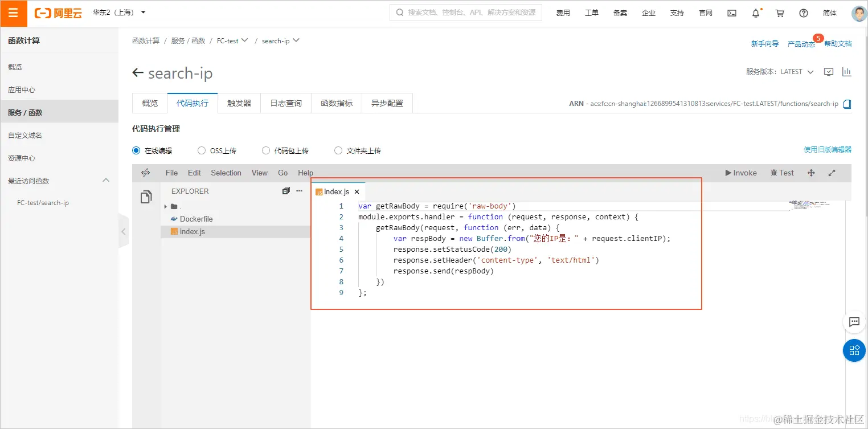The width and height of the screenshot is (868, 429).
Task: Expand the 华东2（上海）region dropdown
Action: 117,12
